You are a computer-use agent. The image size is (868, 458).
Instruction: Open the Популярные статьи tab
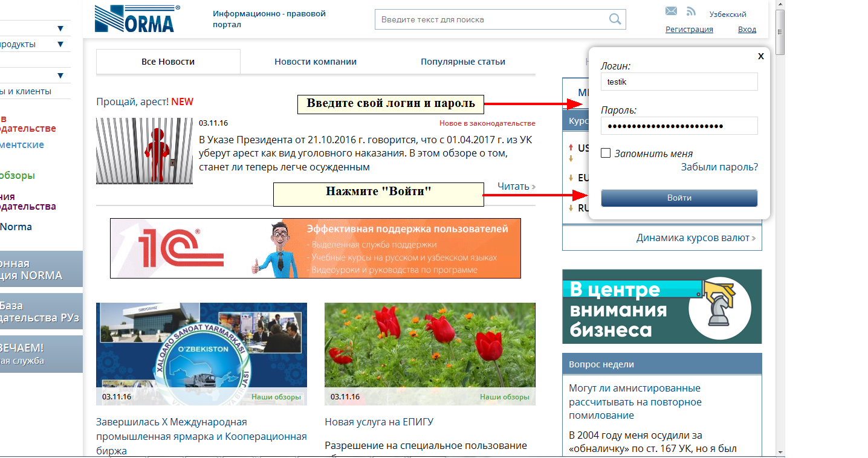point(463,61)
